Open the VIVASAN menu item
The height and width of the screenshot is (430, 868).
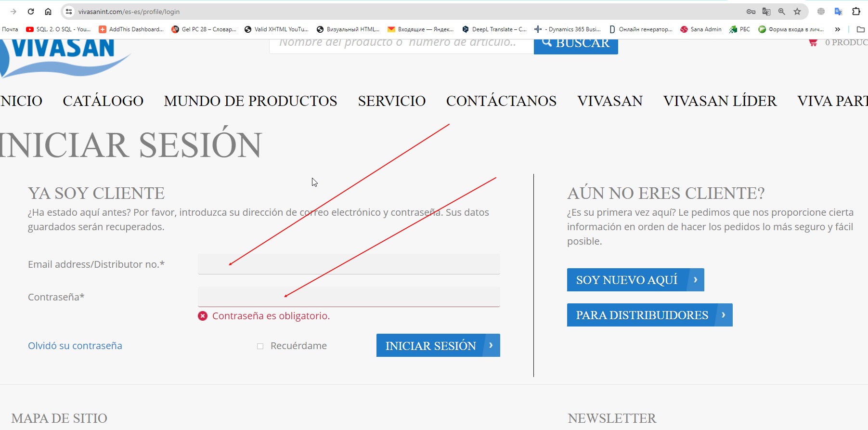point(610,101)
